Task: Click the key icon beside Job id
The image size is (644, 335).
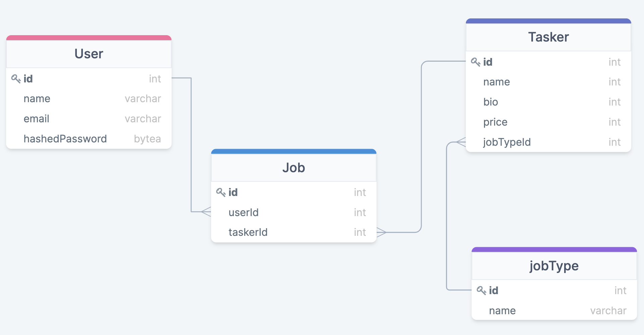Action: (221, 192)
